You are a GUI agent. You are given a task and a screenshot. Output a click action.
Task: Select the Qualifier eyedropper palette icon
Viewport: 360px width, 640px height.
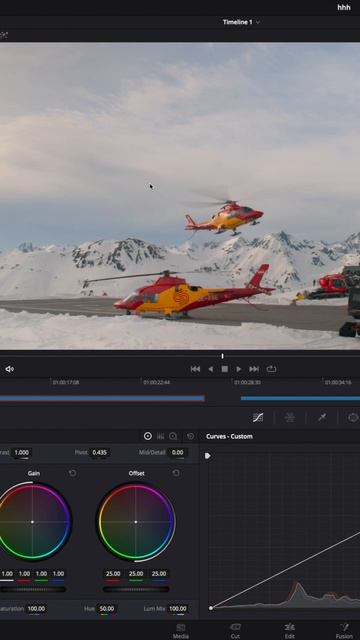(x=322, y=417)
